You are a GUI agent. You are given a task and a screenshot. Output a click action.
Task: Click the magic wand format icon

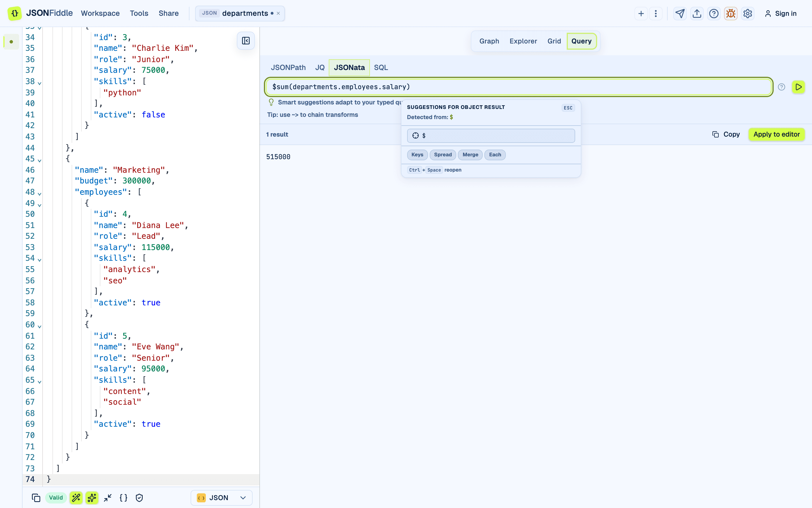point(76,498)
